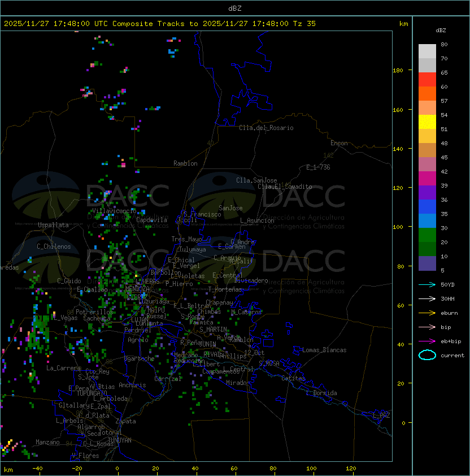Click the '140' mark on the vertical axis
The image size is (470, 476).
click(398, 149)
